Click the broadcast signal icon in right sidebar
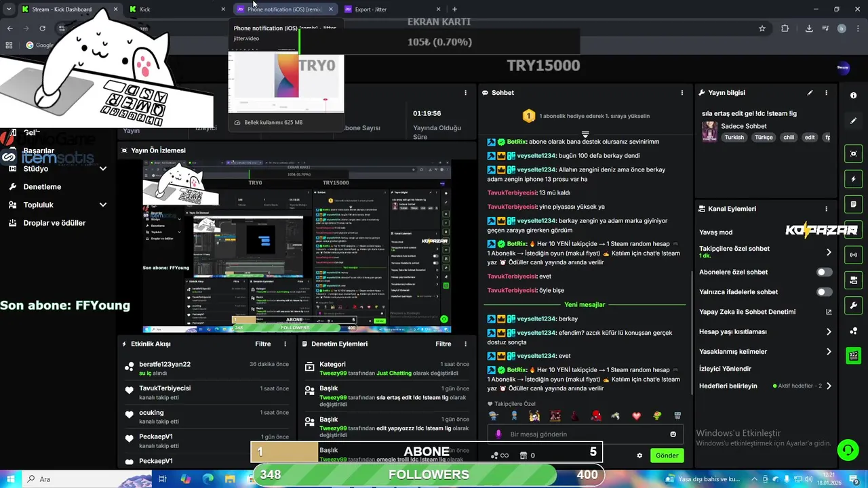 tap(853, 255)
